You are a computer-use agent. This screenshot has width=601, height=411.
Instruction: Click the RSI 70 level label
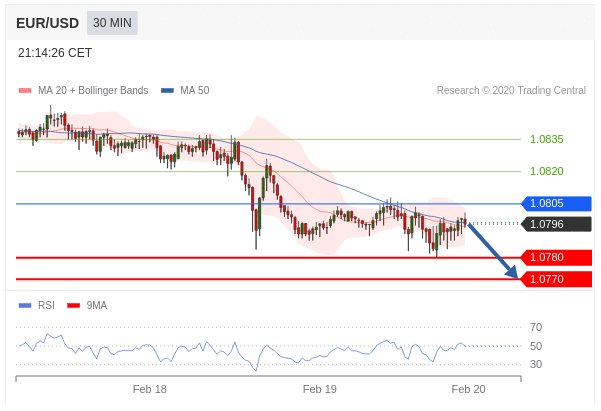click(x=536, y=327)
